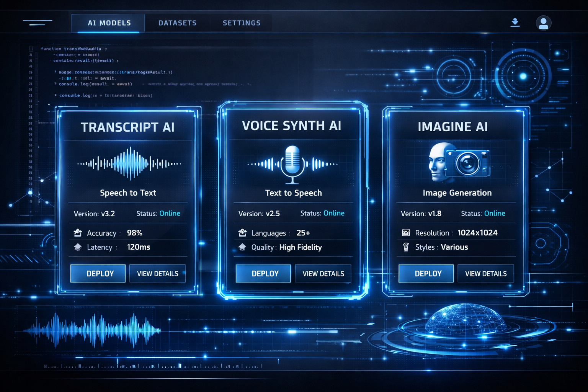This screenshot has width=588, height=392.
Task: Deploy the Transcript AI model
Action: [x=98, y=273]
